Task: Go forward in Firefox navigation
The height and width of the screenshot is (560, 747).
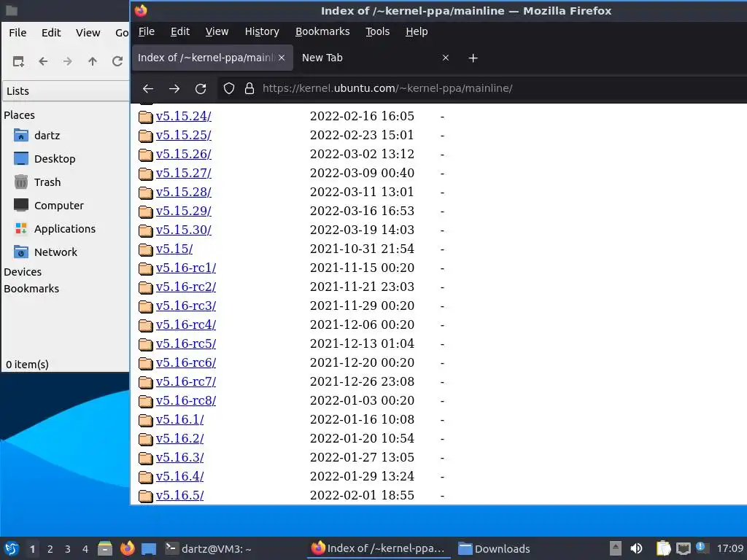Action: [174, 88]
